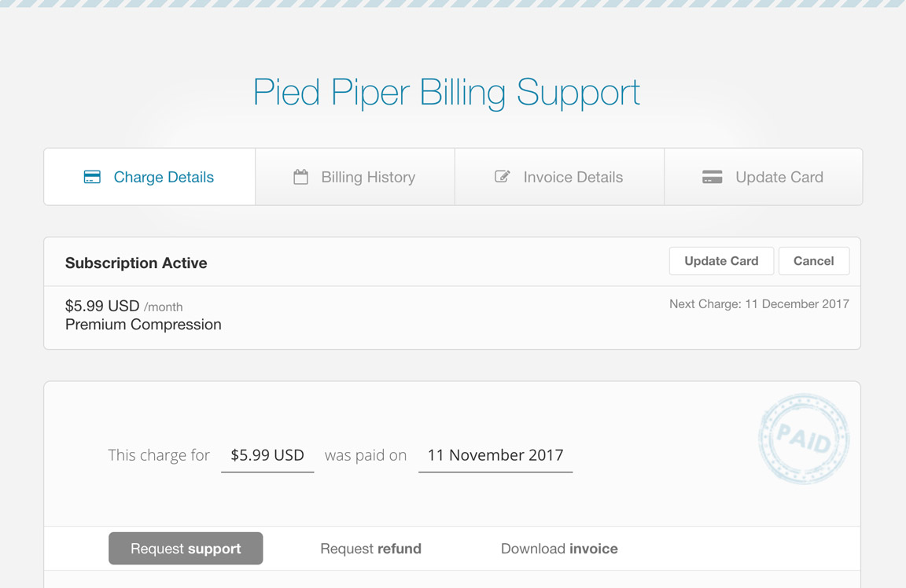Image resolution: width=906 pixels, height=588 pixels.
Task: Click the $5.99 USD charge amount field
Action: coord(267,456)
